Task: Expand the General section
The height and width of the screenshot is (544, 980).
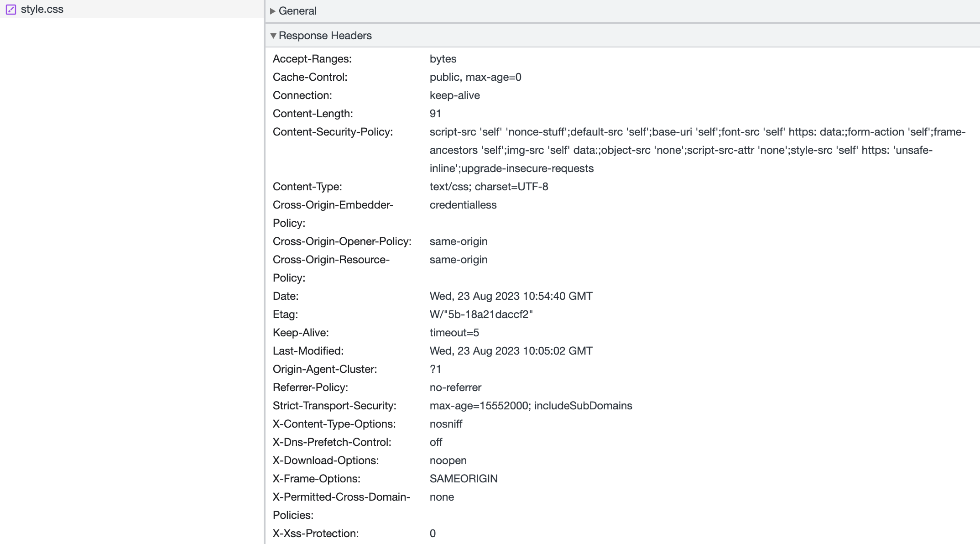Action: click(x=297, y=10)
